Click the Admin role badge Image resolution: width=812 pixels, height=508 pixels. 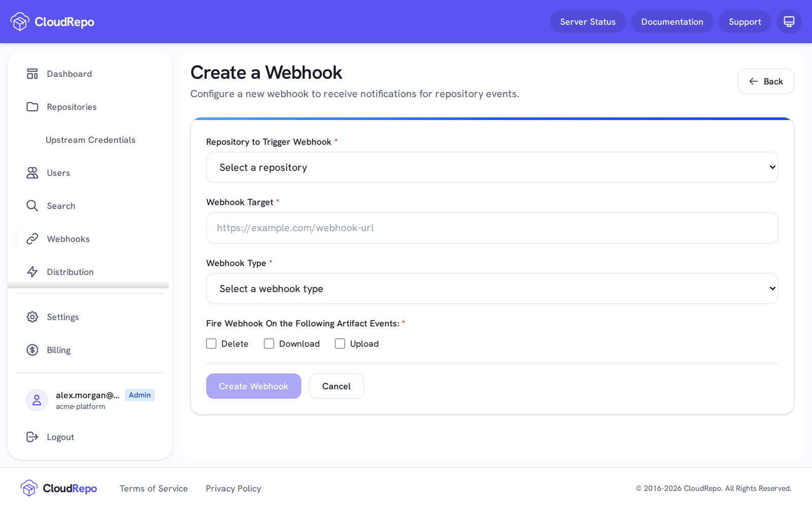[x=140, y=395]
